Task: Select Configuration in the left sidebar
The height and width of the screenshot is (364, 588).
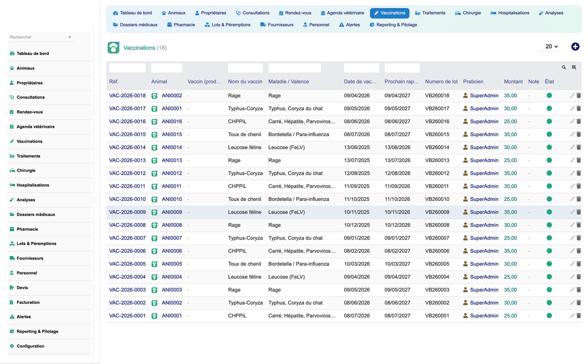Action: pyautogui.click(x=30, y=346)
